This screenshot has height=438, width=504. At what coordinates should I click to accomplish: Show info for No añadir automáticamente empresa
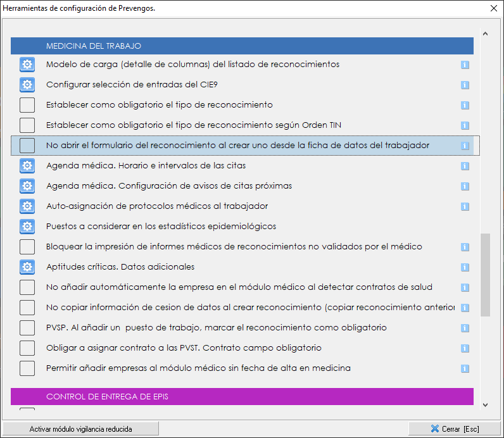[x=465, y=287]
